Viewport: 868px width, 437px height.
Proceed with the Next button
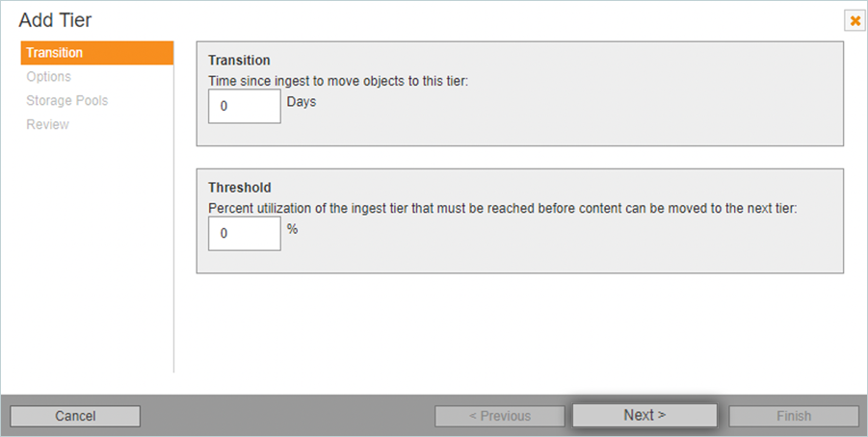[644, 415]
